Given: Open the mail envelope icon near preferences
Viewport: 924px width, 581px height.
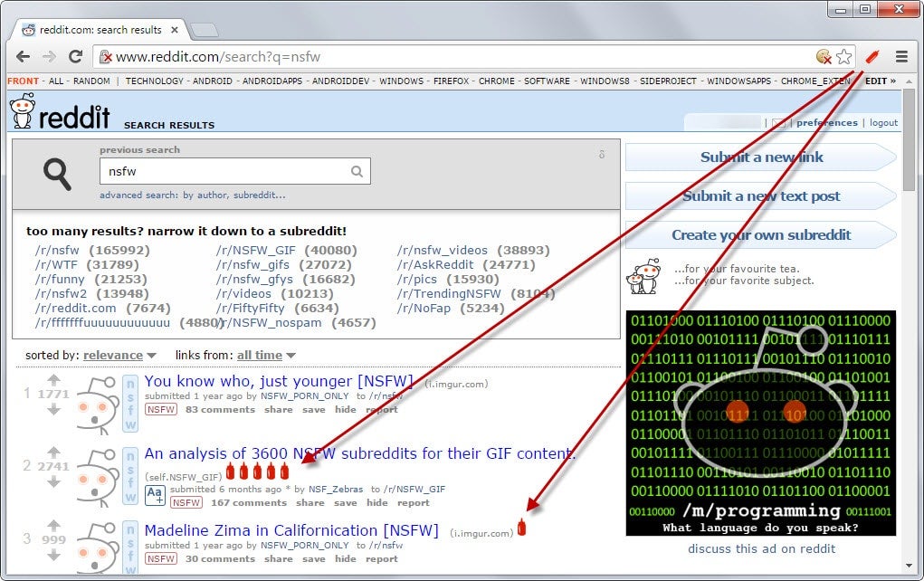Looking at the screenshot, I should (x=779, y=122).
